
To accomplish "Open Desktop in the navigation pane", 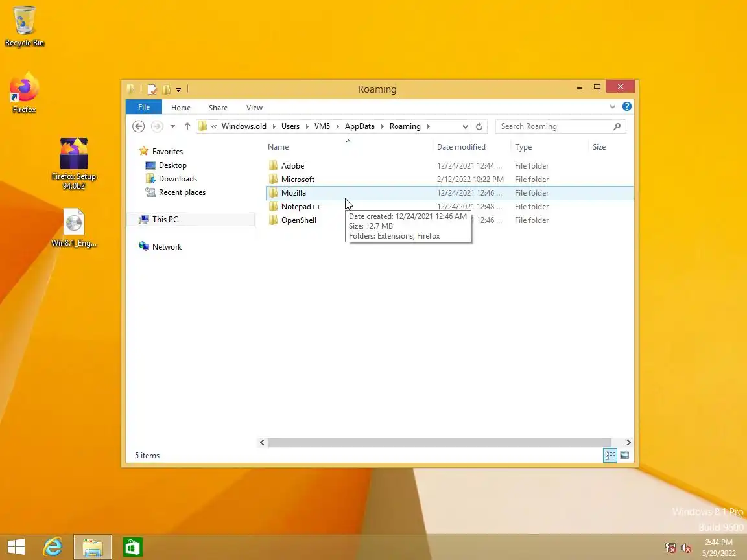I will [x=172, y=165].
